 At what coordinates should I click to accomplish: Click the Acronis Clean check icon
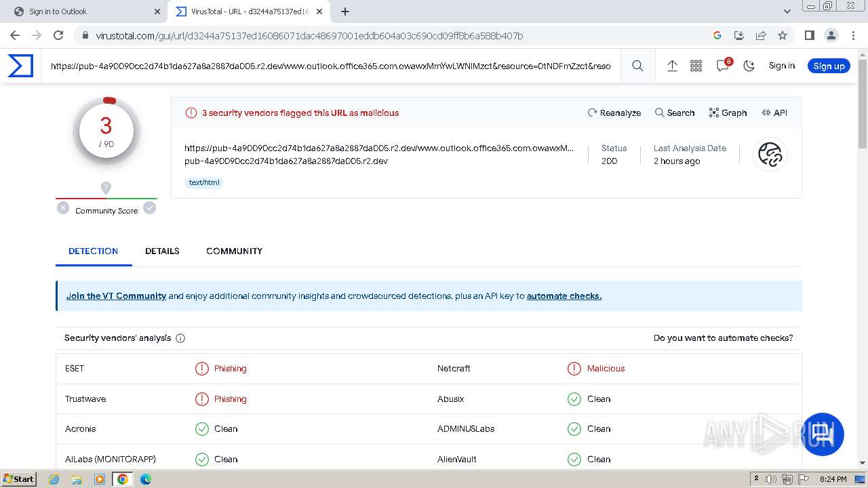click(x=202, y=429)
